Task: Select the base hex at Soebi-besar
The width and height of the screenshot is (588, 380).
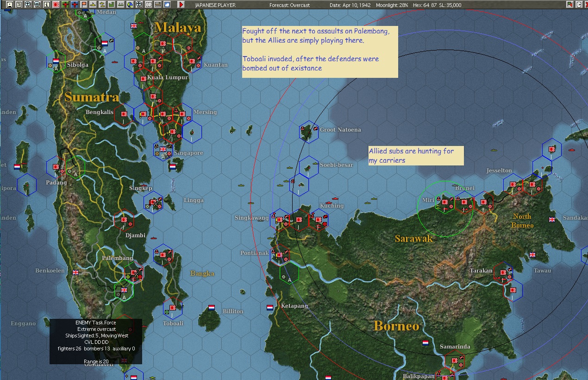Action: click(x=308, y=167)
